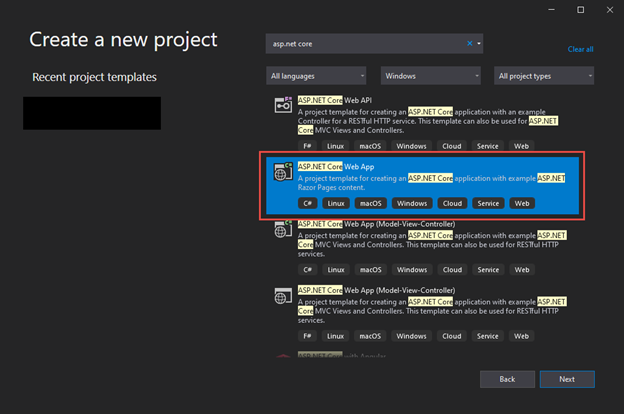The image size is (624, 414).
Task: Select ASP.NET Core Web API title
Action: point(335,100)
